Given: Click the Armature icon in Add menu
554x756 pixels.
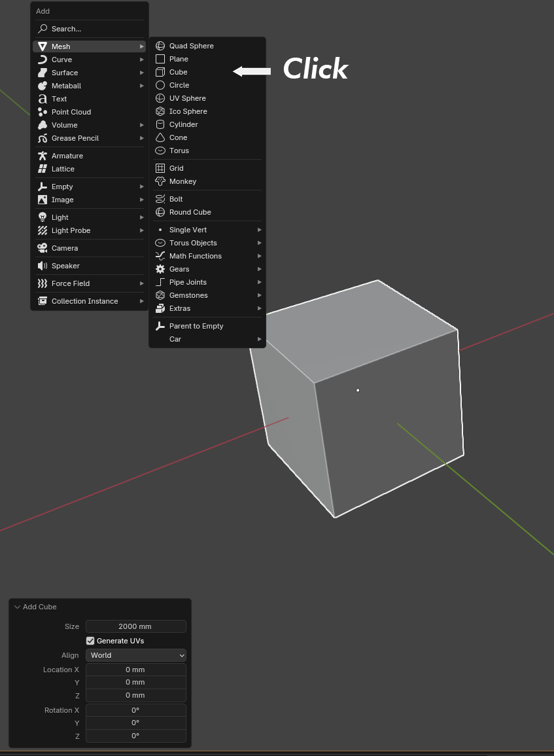Looking at the screenshot, I should coord(43,156).
